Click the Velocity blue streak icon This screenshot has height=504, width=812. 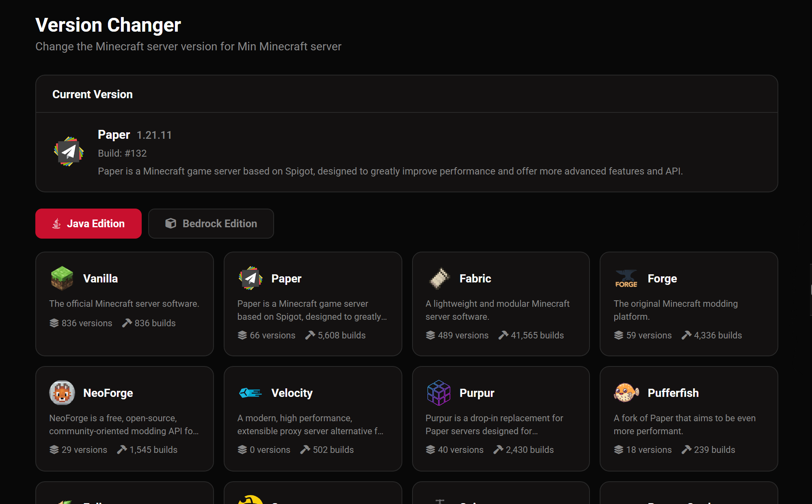click(x=250, y=393)
